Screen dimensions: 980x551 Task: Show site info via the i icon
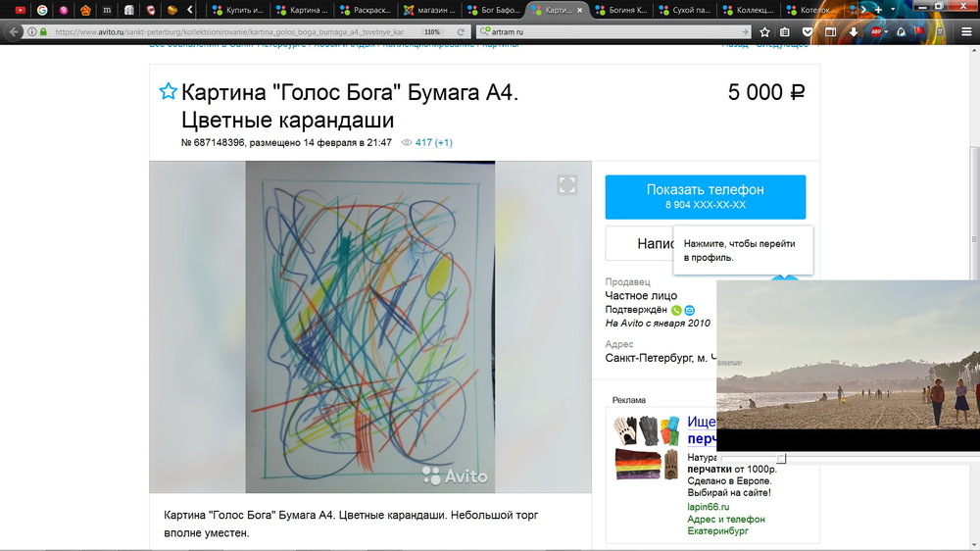[32, 31]
